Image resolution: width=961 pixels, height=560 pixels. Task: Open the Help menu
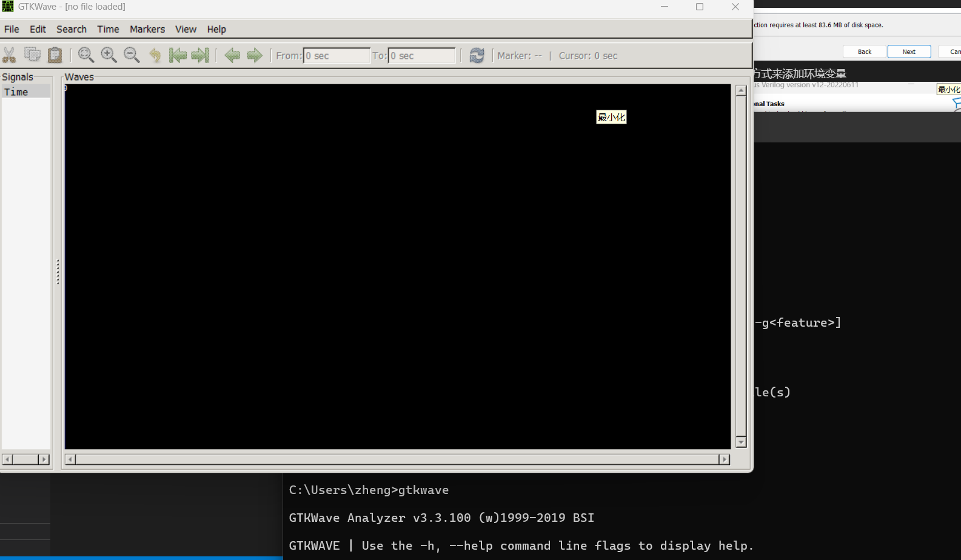[216, 29]
